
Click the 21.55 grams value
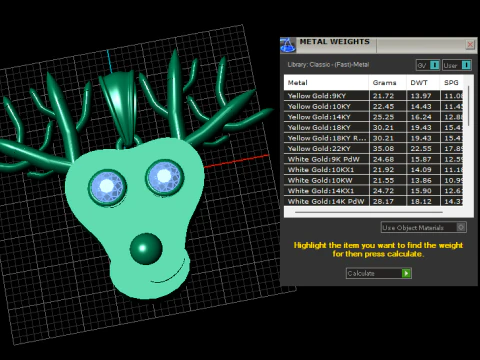383,180
